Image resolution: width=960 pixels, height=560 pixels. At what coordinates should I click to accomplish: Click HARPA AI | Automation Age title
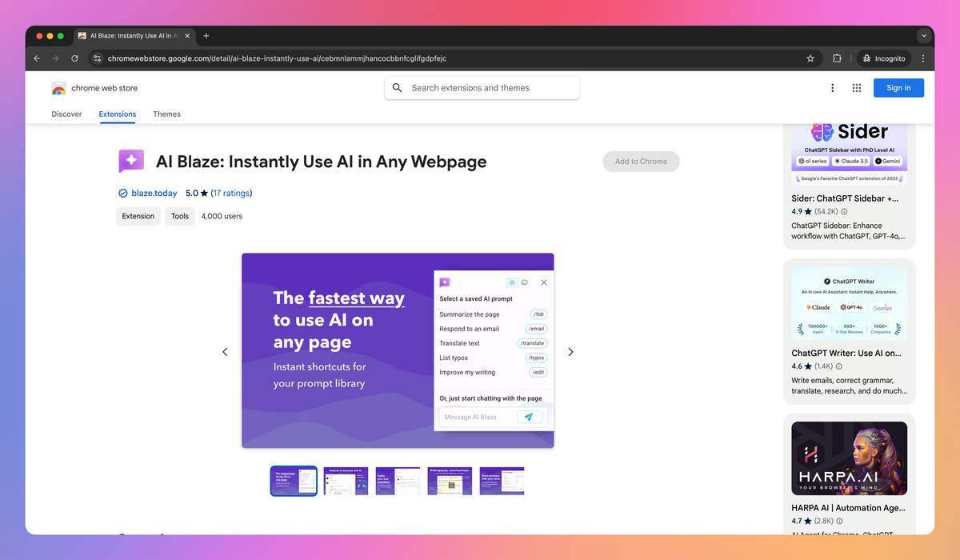pos(848,508)
